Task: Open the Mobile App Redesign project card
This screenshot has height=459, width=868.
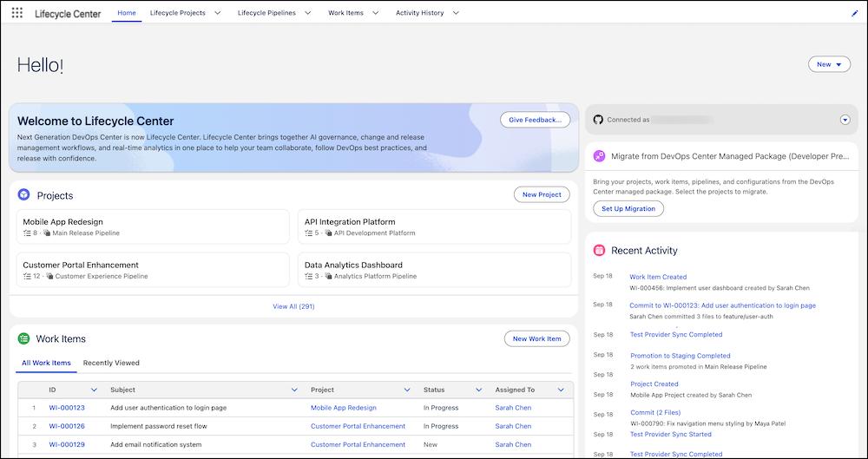Action: tap(153, 226)
